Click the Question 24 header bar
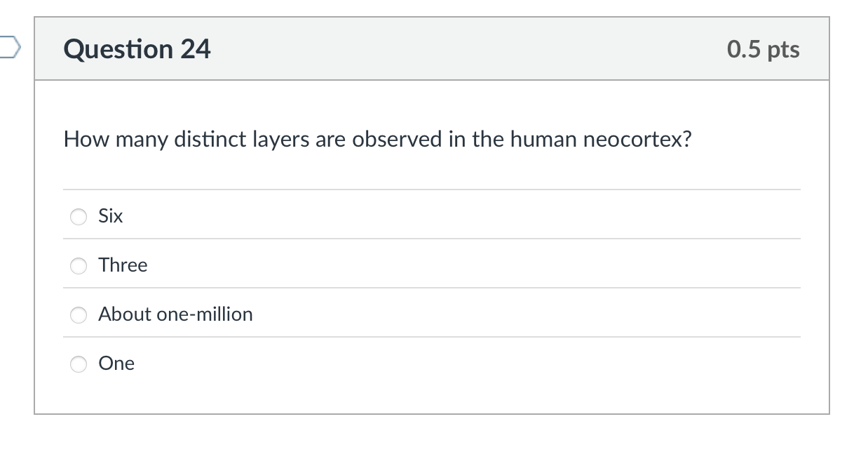 (431, 48)
